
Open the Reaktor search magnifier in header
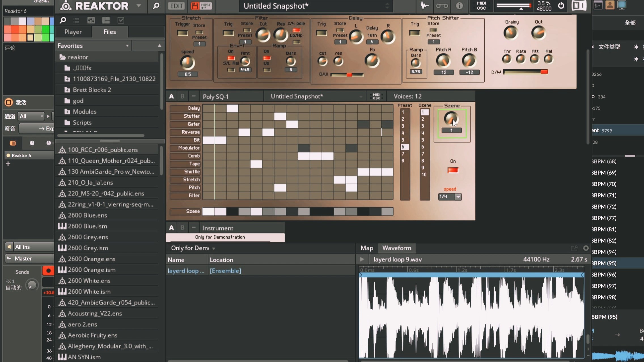(x=156, y=6)
